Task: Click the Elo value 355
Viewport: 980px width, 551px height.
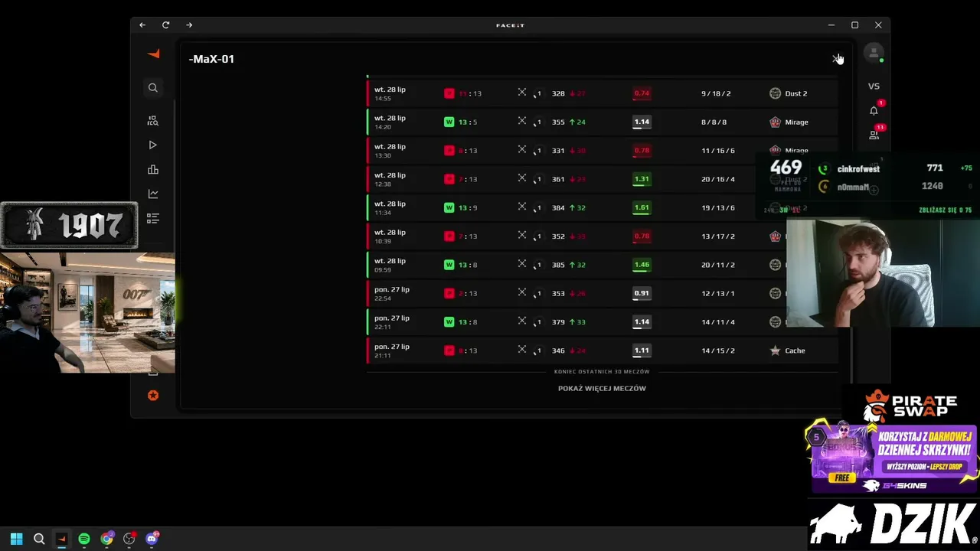Action: coord(558,122)
